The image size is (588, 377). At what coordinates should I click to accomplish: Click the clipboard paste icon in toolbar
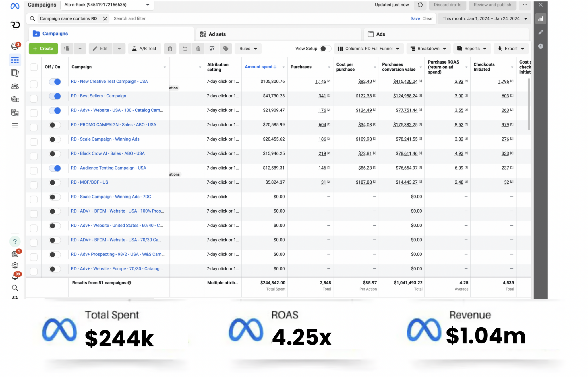[170, 49]
